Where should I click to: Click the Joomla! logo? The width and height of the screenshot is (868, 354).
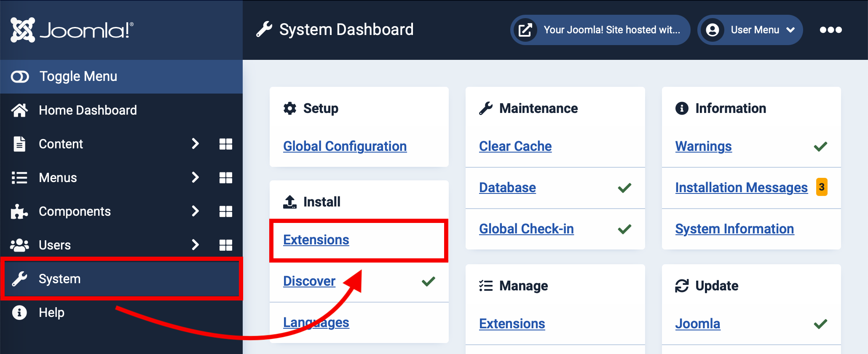click(x=72, y=30)
